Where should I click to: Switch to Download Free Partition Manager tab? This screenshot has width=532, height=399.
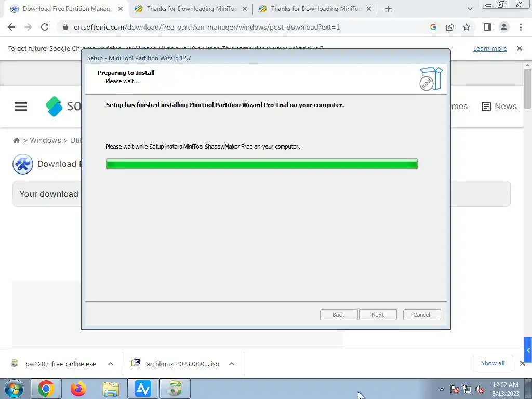pyautogui.click(x=67, y=9)
